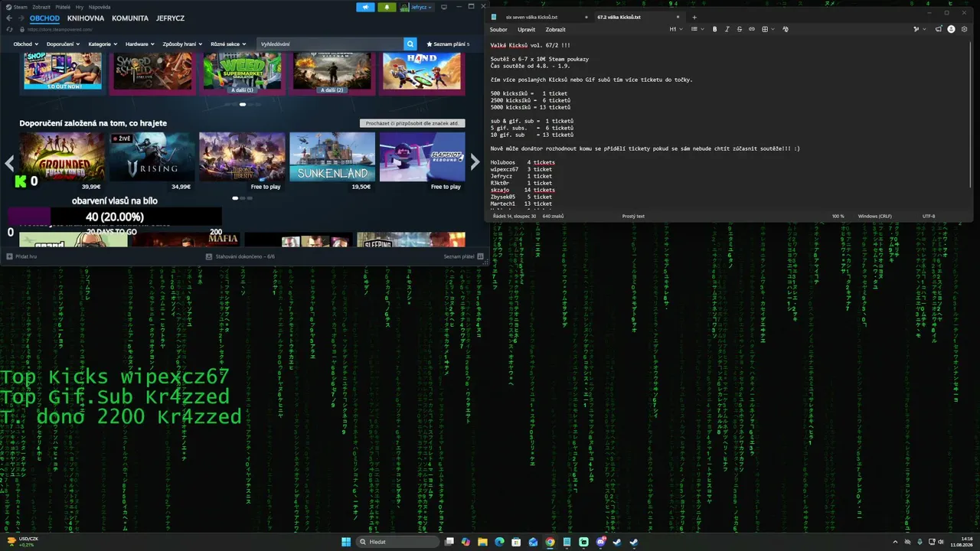The image size is (980, 551).
Task: Open the Nápověda menu in Steam
Action: point(100,7)
